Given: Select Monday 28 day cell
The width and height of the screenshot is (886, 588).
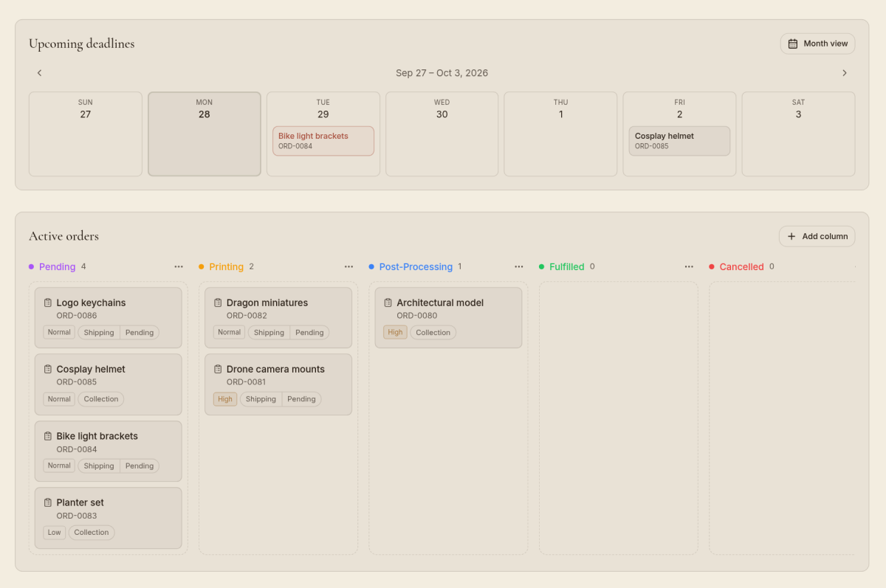Looking at the screenshot, I should (205, 134).
